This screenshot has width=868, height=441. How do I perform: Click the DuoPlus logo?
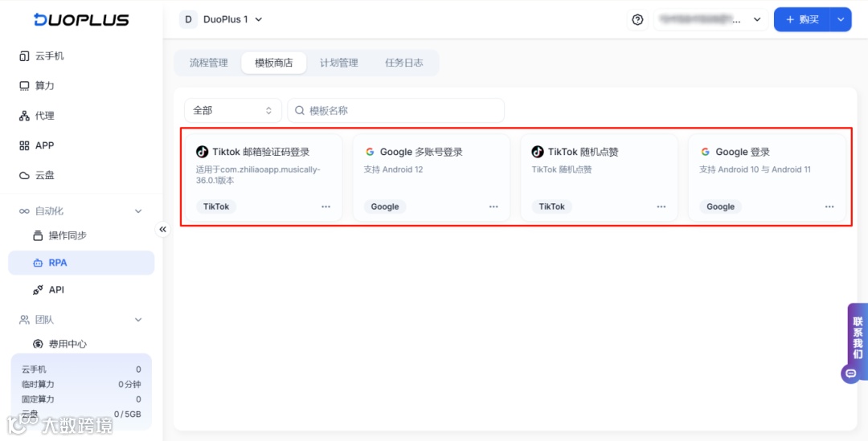[81, 20]
